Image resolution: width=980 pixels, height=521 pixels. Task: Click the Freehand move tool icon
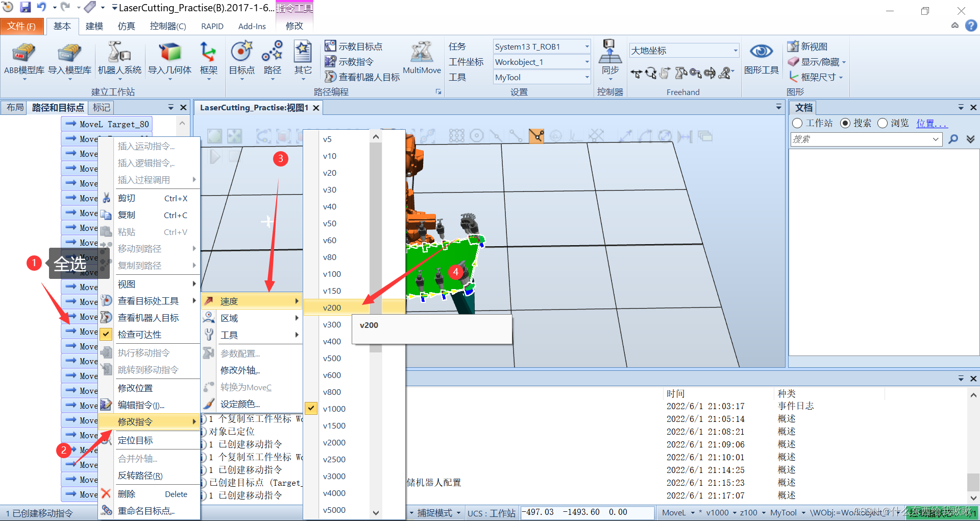point(636,73)
